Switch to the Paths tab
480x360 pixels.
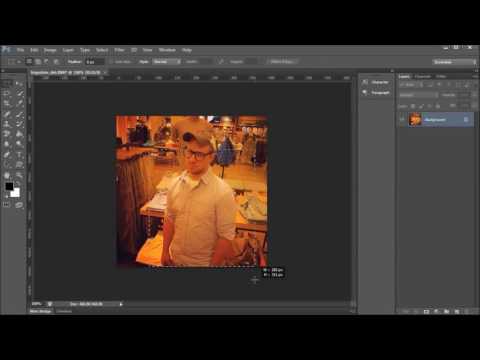(x=441, y=76)
